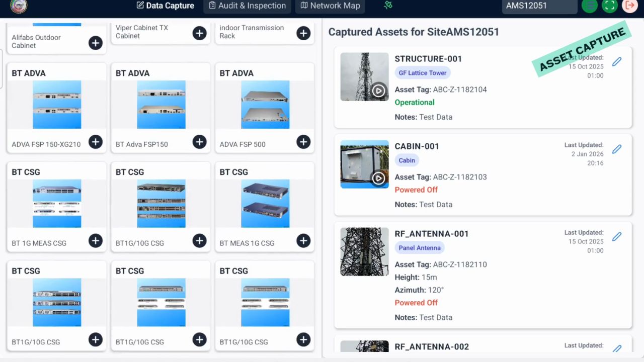Click the BT MEAS 1G CSG label

pos(247,243)
